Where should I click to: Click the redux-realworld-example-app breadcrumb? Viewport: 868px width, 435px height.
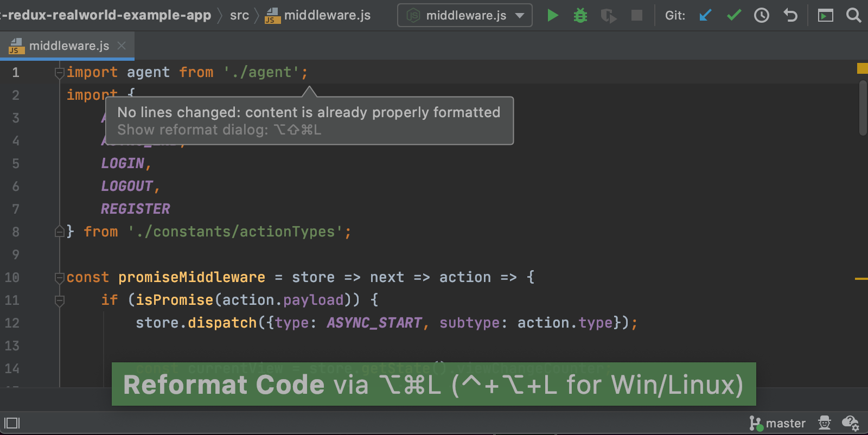click(x=106, y=15)
